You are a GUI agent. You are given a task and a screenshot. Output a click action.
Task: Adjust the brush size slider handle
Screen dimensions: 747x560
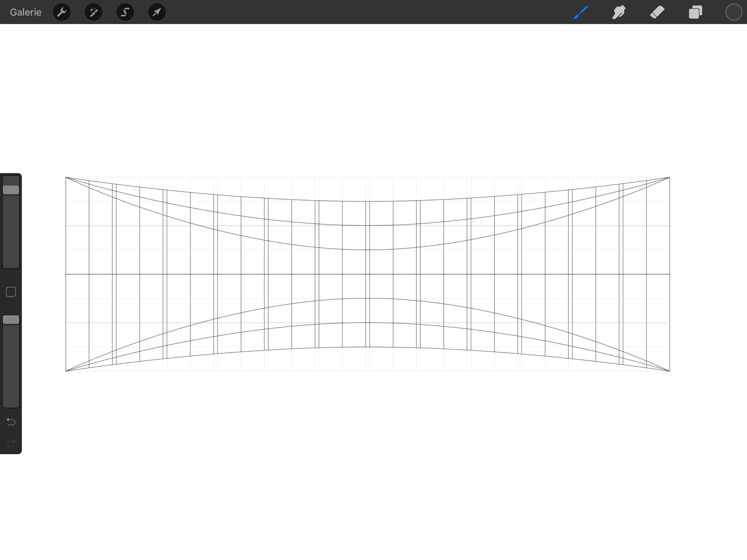tap(10, 190)
